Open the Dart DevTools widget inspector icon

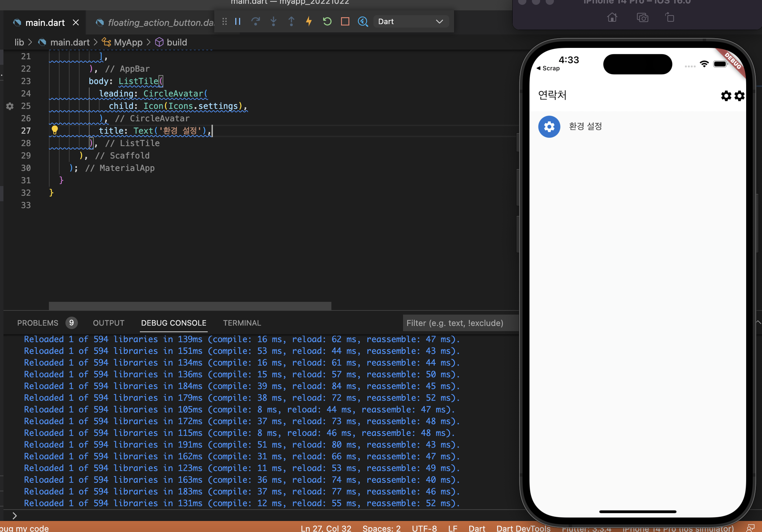(x=363, y=21)
